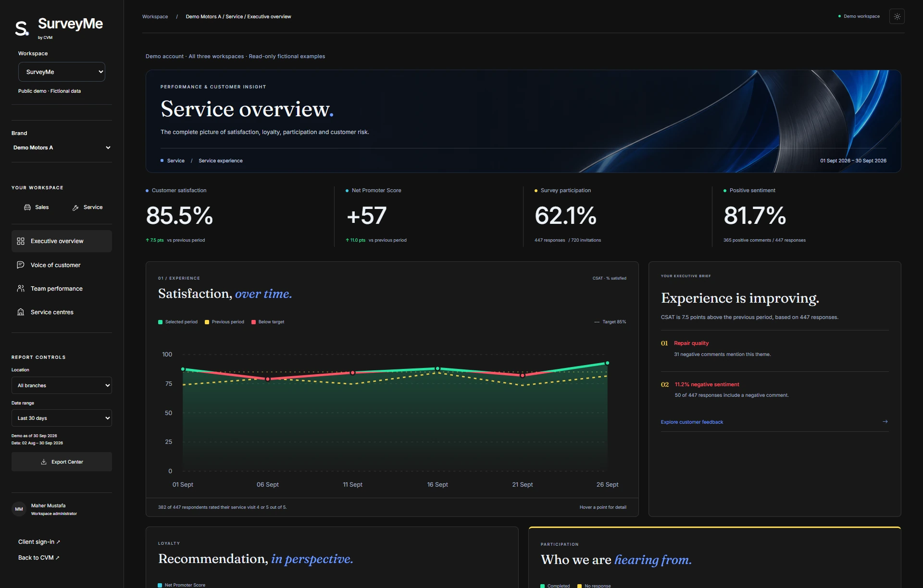Click the Net Promoter Score +57 value

366,216
